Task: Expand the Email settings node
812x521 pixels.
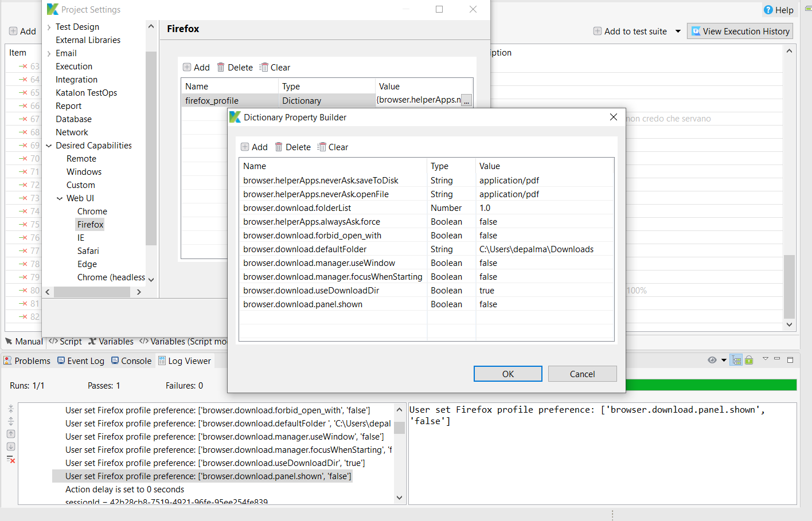Action: (49, 54)
